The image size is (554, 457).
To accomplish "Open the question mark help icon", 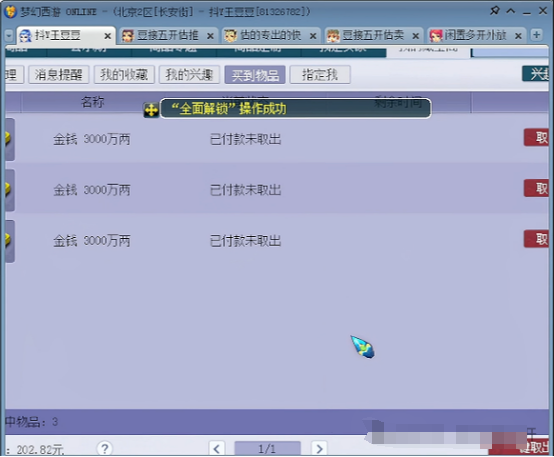I will 105,449.
